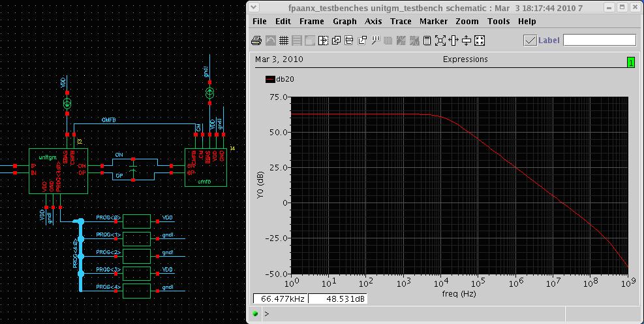Viewport: 644px width, 324px height.
Task: Open the File menu
Action: (x=259, y=22)
